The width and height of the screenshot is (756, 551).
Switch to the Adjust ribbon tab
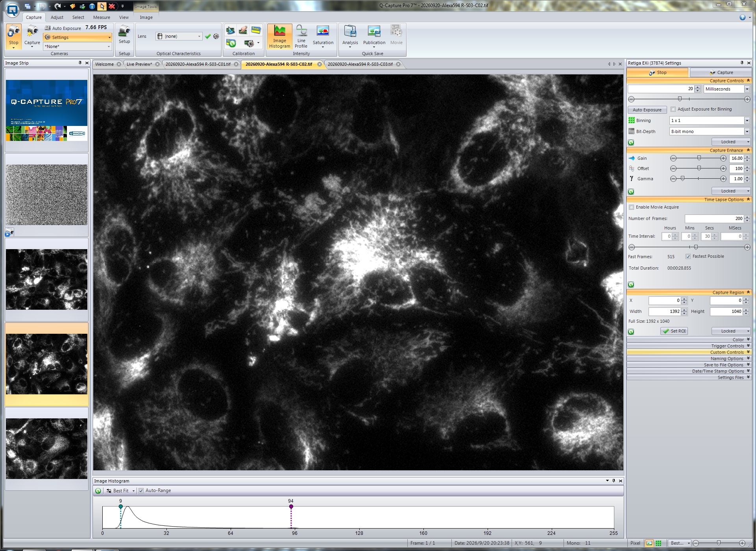pos(57,17)
